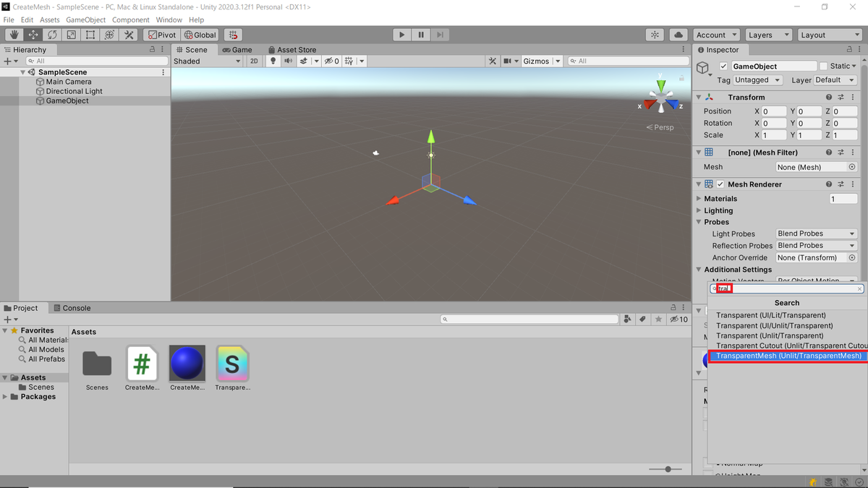
Task: Activate the Rotate tool
Action: coord(51,34)
